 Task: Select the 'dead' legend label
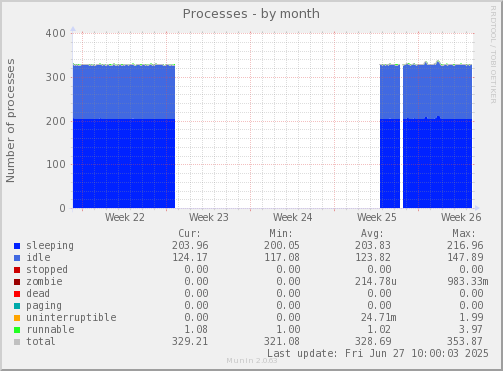[38, 293]
